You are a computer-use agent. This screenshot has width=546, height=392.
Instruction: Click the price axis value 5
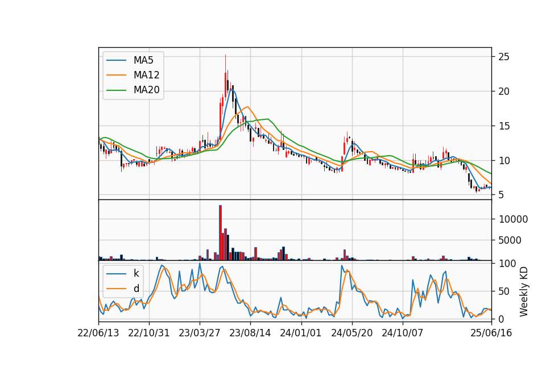pos(501,195)
